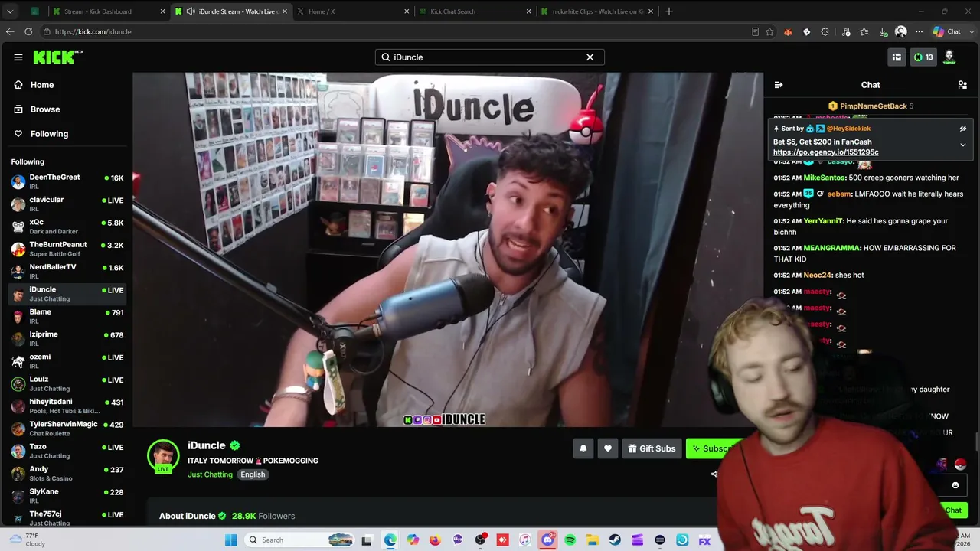Open the Windows Start menu
Viewport: 980px width, 551px height.
231,540
